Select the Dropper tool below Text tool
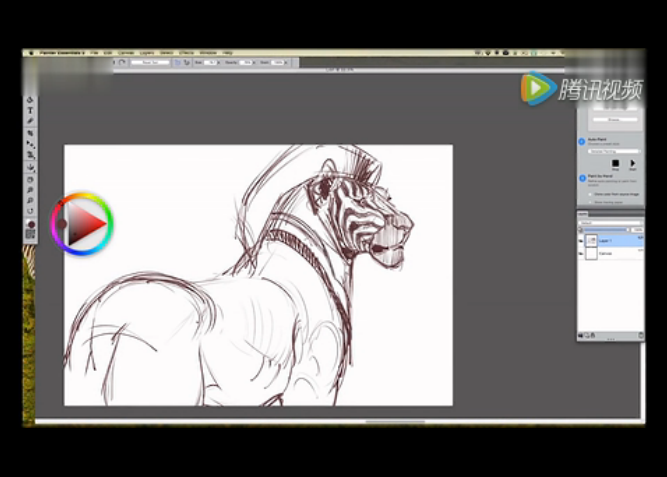 pyautogui.click(x=30, y=121)
